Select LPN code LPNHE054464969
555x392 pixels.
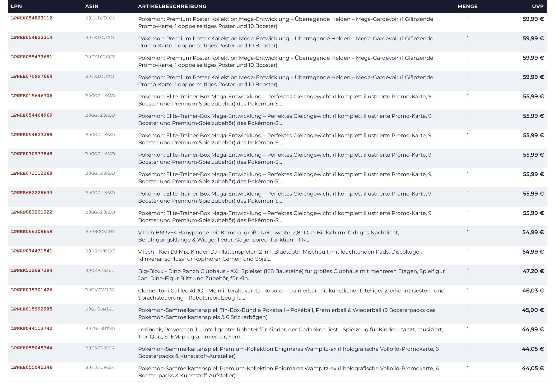tap(31, 115)
